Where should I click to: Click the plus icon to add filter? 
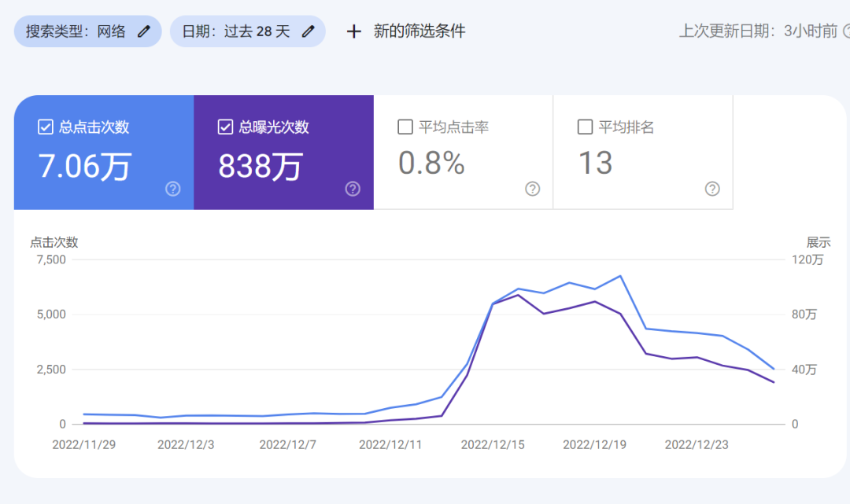(353, 31)
